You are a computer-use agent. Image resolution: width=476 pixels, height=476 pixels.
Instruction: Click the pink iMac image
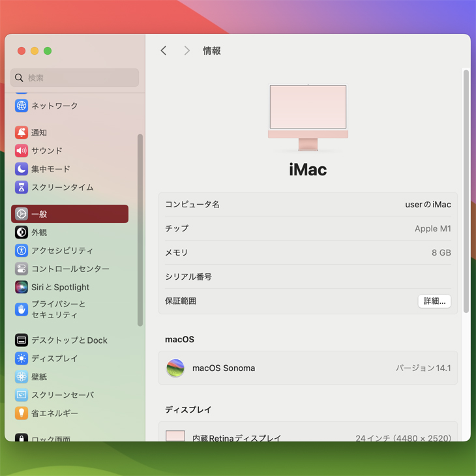tap(308, 117)
